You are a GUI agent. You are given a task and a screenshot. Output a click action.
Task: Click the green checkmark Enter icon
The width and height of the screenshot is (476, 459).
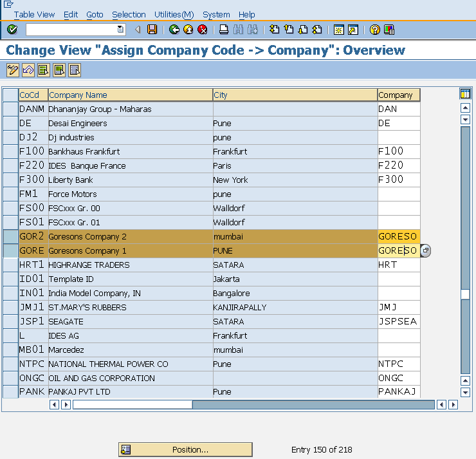[x=12, y=30]
